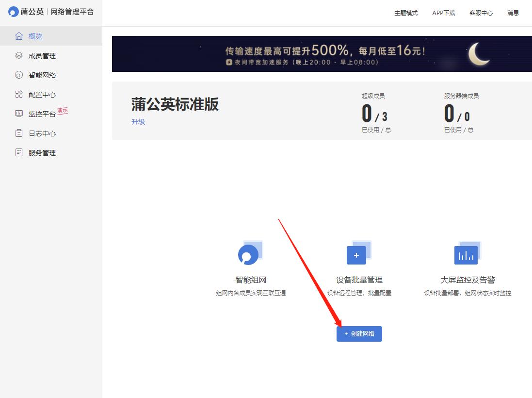
Task: Click the 升级 upgrade link
Action: (x=138, y=121)
